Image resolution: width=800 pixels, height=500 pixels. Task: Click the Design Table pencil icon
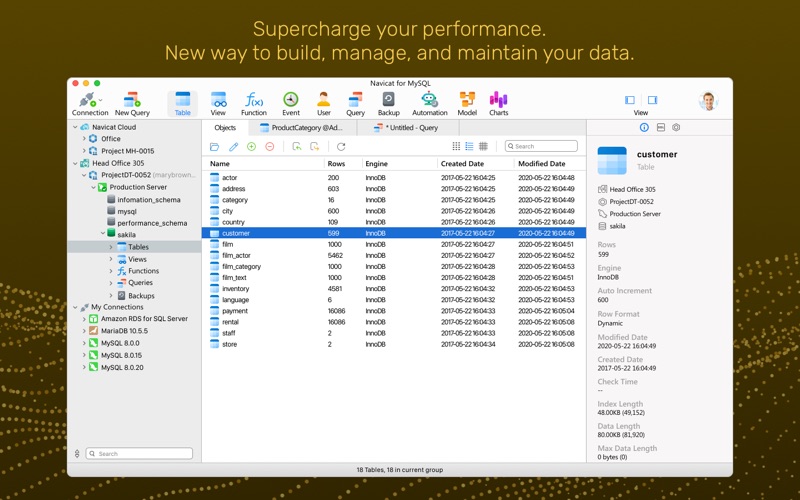[233, 147]
